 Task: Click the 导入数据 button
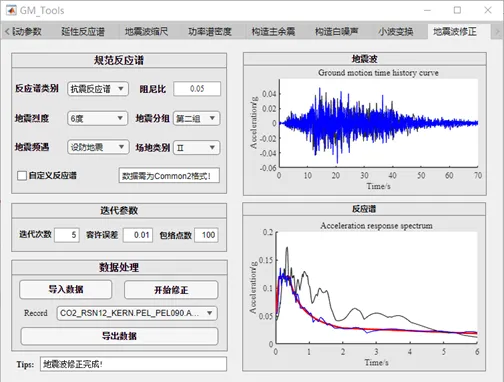tap(66, 289)
